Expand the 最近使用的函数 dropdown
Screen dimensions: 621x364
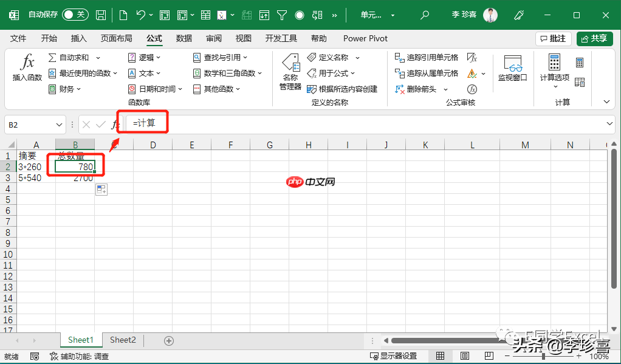[115, 74]
